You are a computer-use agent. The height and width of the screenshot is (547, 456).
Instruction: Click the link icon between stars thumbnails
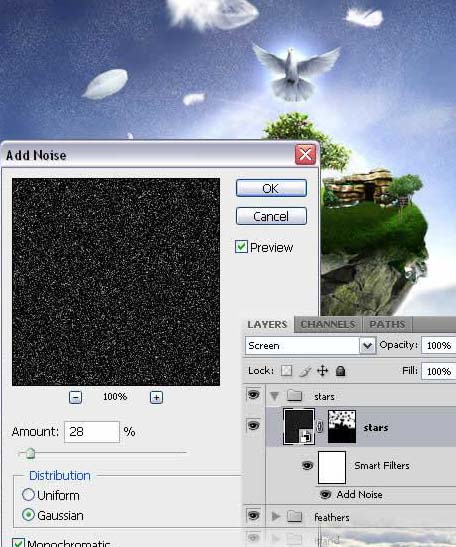tap(320, 427)
